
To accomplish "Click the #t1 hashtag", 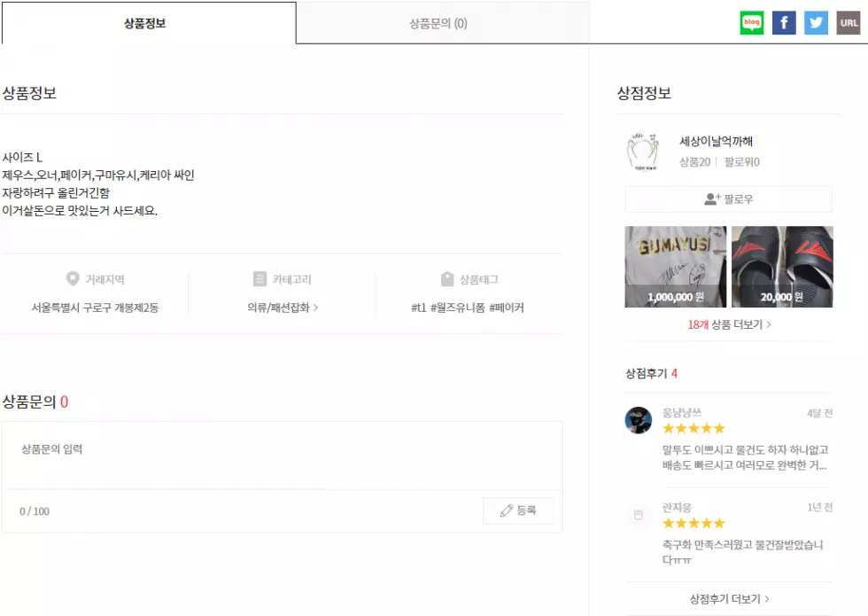I will [x=418, y=308].
